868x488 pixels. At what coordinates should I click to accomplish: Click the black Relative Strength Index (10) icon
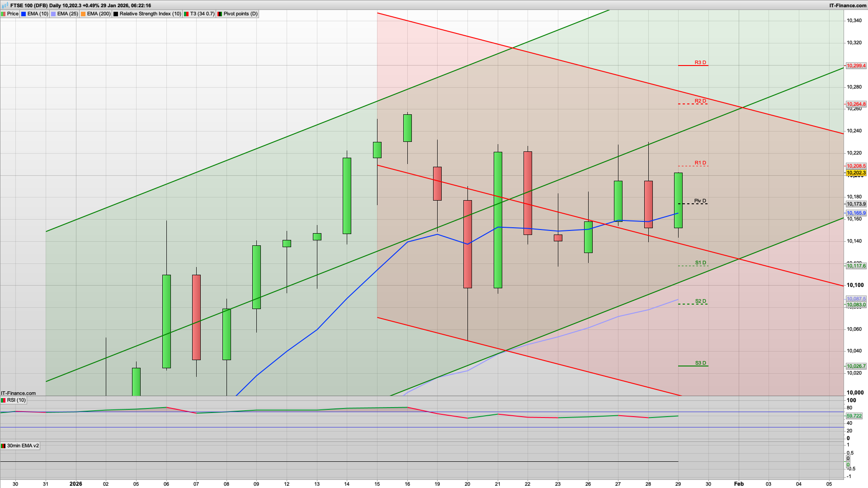pyautogui.click(x=116, y=14)
